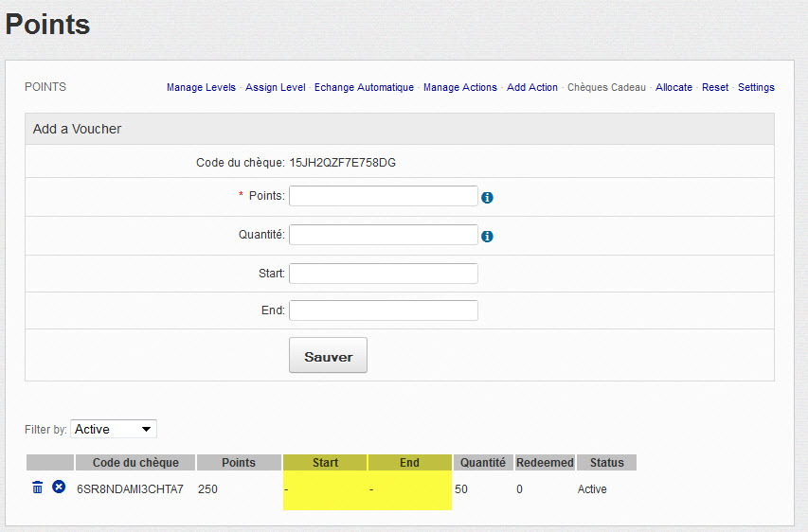Click info icon next to Quantité field
808x532 pixels.
click(x=488, y=237)
